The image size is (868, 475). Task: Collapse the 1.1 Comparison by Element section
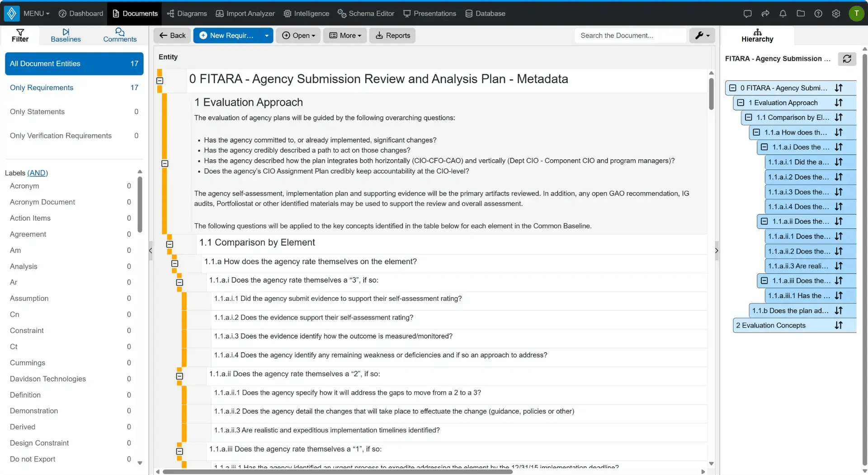click(x=170, y=244)
